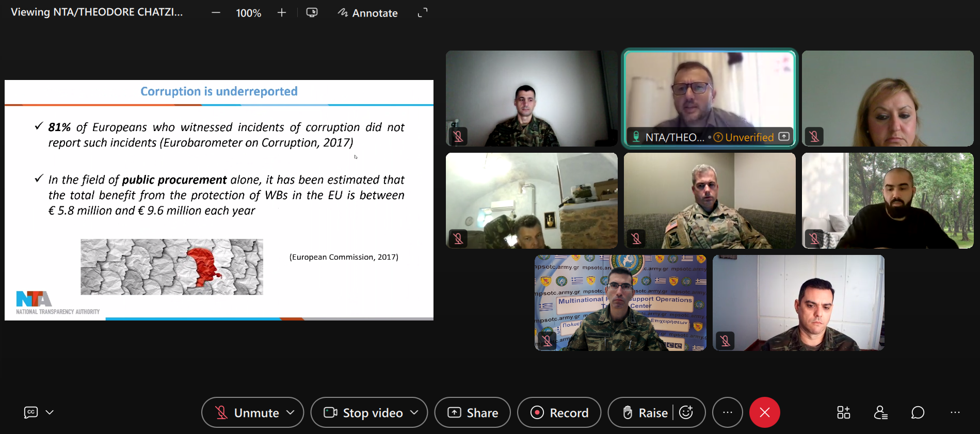Open the audio options dropdown arrow
Viewport: 980px width, 434px height.
click(291, 412)
